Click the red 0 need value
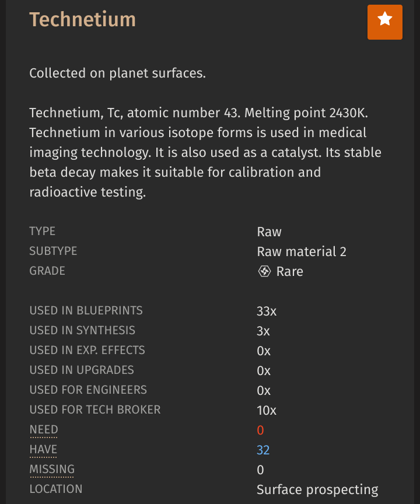The width and height of the screenshot is (420, 504). coord(260,430)
